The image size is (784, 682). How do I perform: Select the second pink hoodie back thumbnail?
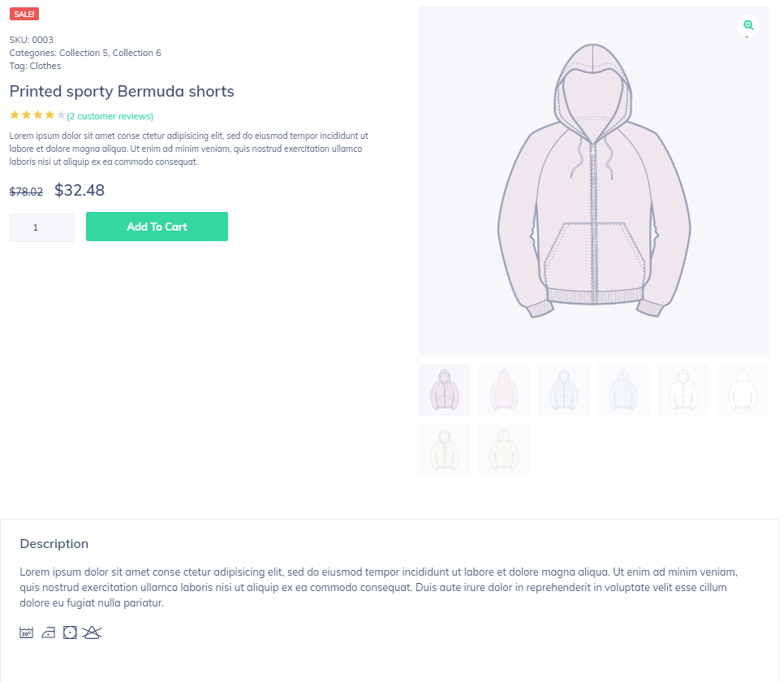[x=503, y=390]
